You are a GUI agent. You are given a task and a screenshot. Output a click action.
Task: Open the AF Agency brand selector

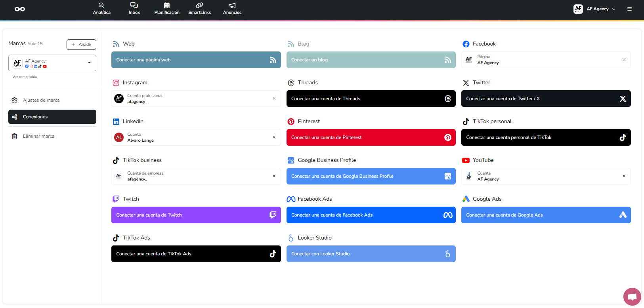(52, 63)
